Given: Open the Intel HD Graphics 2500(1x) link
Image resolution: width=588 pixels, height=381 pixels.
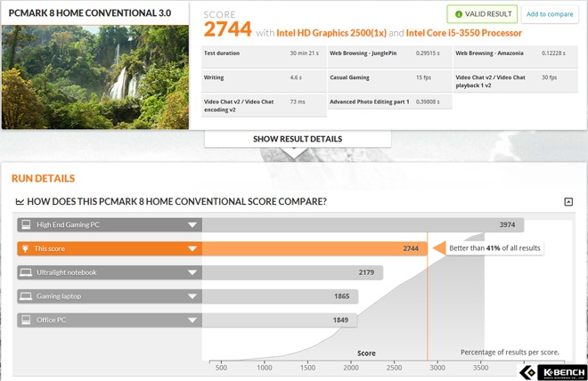Looking at the screenshot, I should tap(331, 33).
